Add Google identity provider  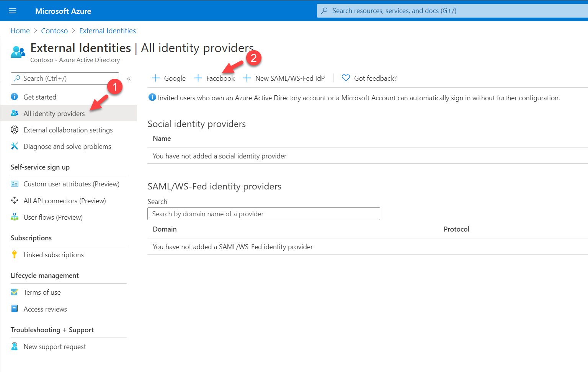(x=169, y=78)
